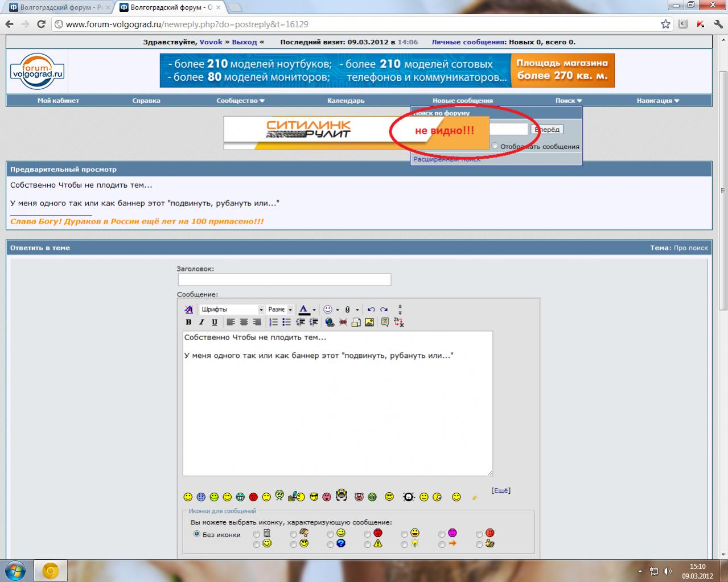Select the orange arrow post icon radio
This screenshot has height=582, width=728.
pyautogui.click(x=441, y=544)
